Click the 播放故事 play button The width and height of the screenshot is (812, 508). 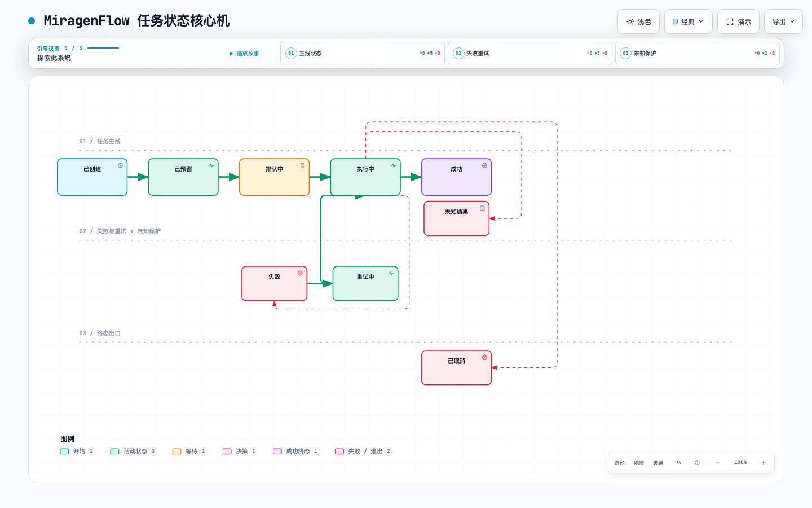(x=244, y=54)
